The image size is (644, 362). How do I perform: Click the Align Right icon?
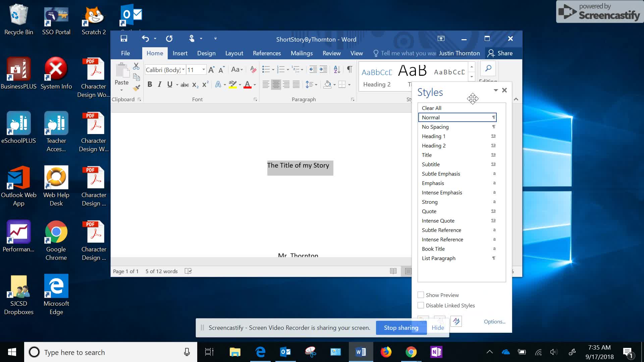coord(286,84)
